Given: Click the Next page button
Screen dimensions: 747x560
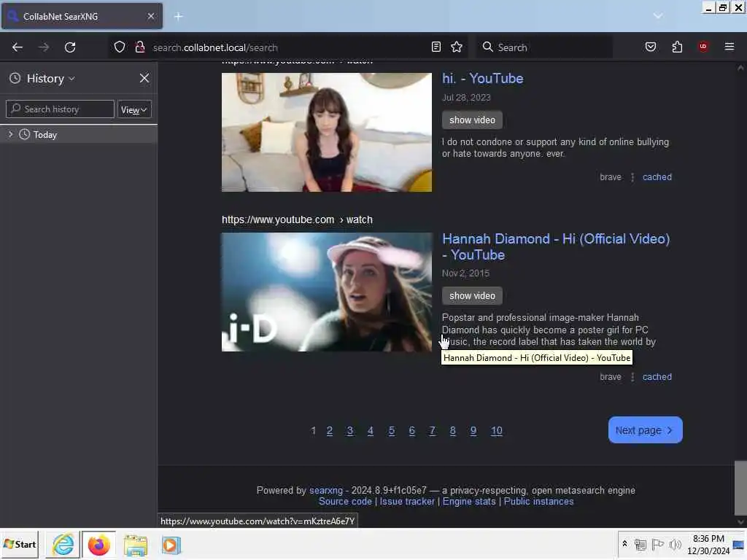Looking at the screenshot, I should pyautogui.click(x=645, y=430).
